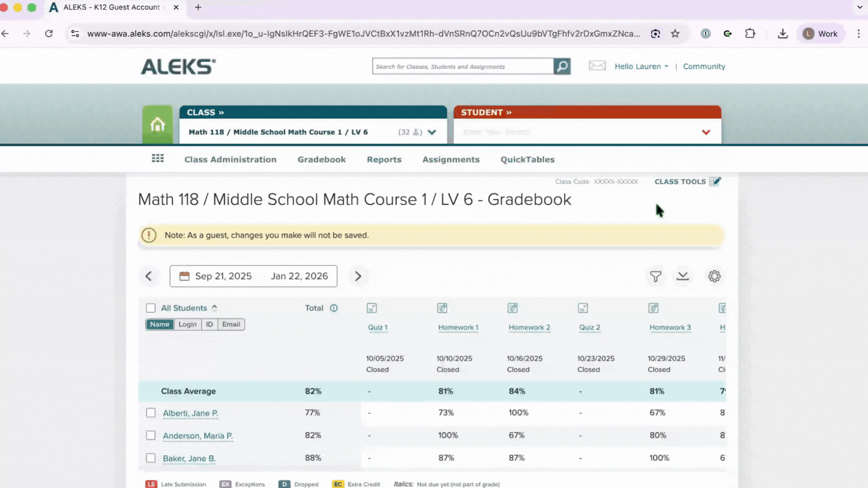
Task: Open the gradebook filter icon
Action: point(656,276)
